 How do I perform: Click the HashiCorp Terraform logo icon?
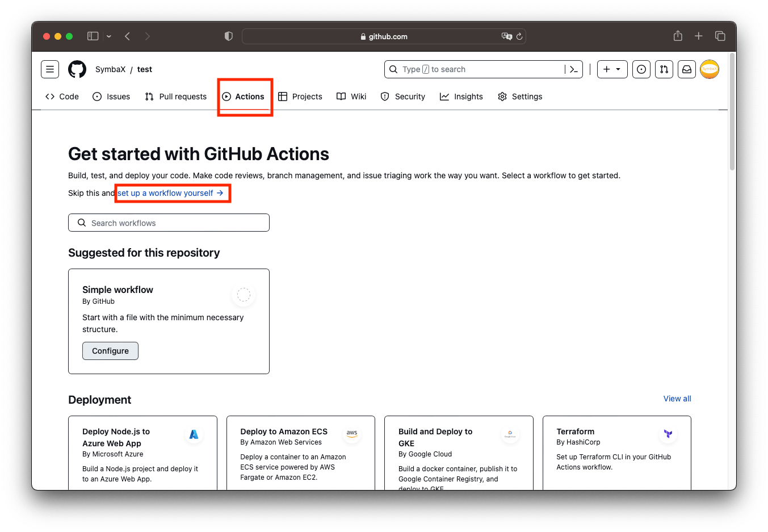tap(668, 434)
